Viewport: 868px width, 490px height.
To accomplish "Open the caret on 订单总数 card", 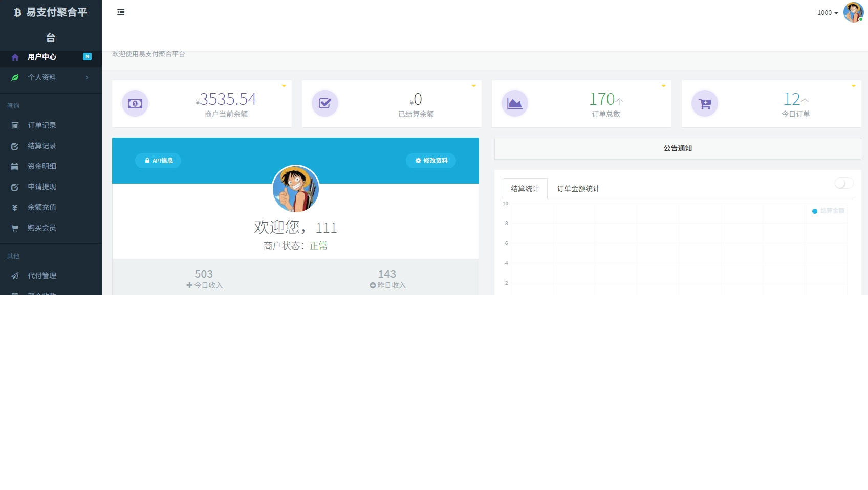I will (x=663, y=86).
